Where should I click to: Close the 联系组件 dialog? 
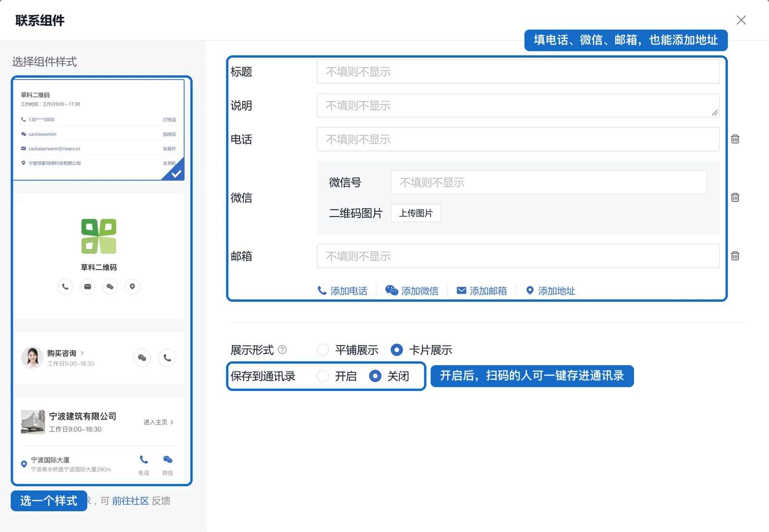pyautogui.click(x=741, y=20)
